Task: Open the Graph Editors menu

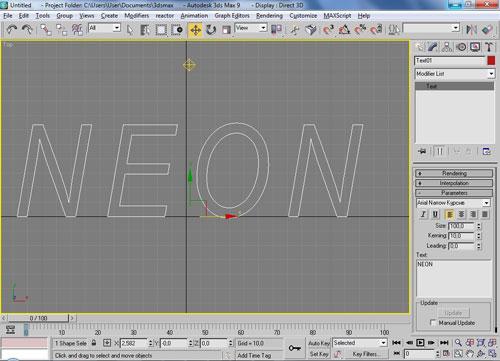Action: (232, 16)
